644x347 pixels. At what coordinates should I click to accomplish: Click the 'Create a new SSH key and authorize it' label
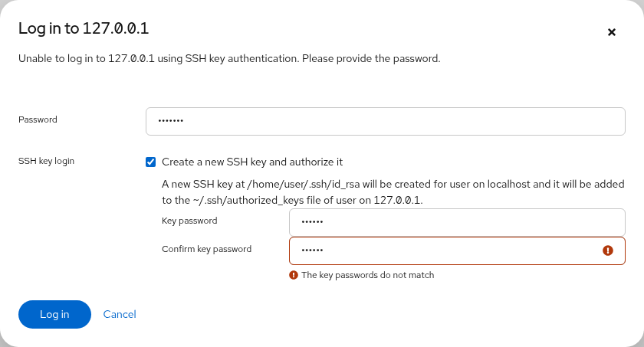252,162
